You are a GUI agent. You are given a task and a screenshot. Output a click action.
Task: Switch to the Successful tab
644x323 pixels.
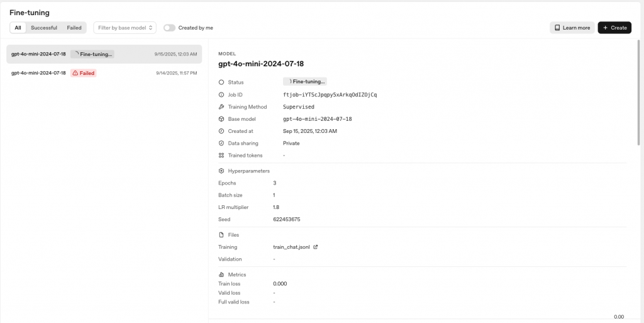(44, 28)
